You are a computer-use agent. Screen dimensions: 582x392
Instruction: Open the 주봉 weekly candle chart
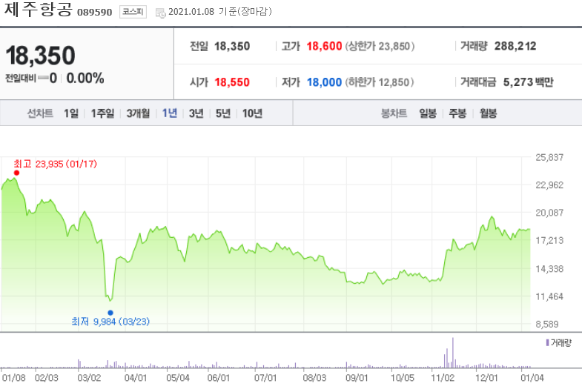point(457,113)
